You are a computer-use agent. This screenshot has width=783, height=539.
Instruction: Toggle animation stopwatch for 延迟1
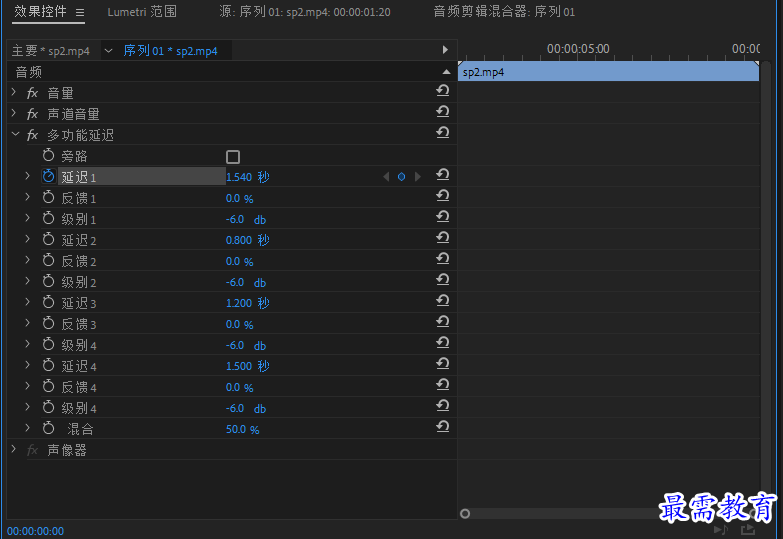tap(48, 176)
